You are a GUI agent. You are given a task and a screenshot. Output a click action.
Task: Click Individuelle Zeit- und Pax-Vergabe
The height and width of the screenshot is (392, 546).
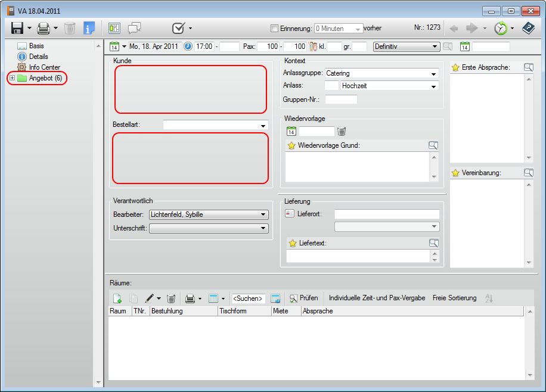[377, 298]
